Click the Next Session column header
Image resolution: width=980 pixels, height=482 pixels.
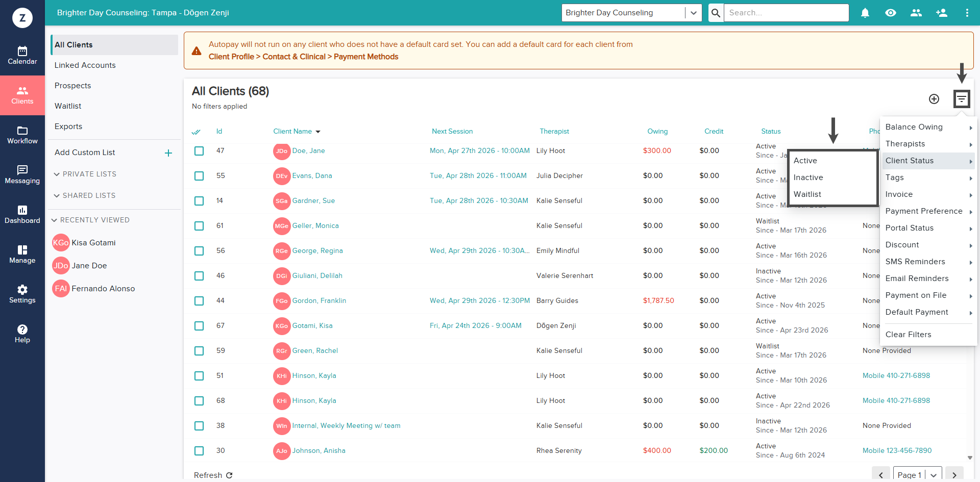tap(452, 132)
